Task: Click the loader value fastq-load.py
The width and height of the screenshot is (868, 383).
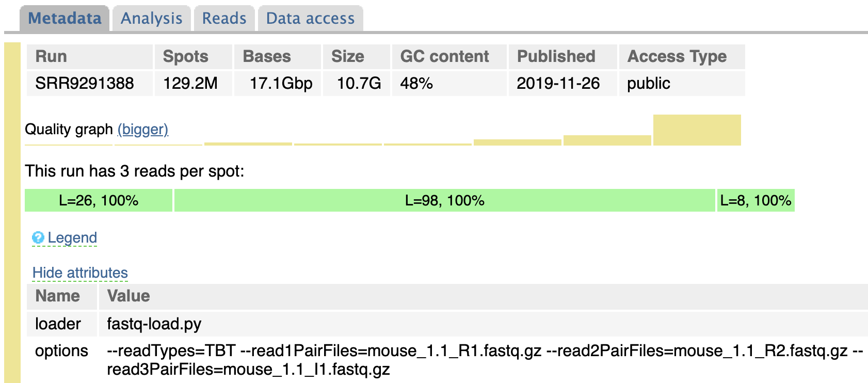Action: pos(154,324)
